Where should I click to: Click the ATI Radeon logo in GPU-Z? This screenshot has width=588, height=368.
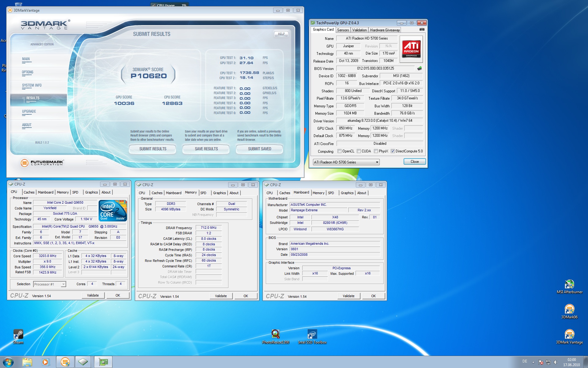411,49
